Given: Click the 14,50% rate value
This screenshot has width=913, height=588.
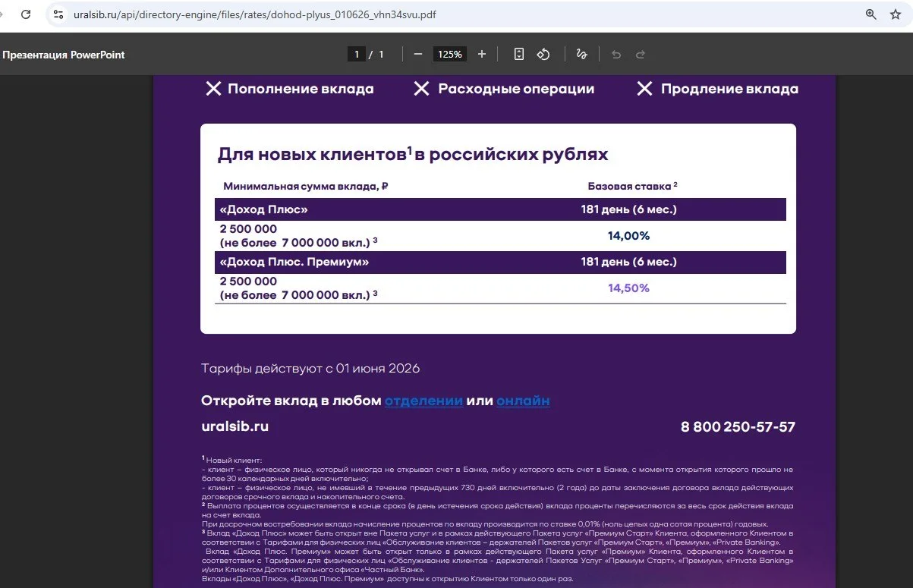Looking at the screenshot, I should 628,288.
